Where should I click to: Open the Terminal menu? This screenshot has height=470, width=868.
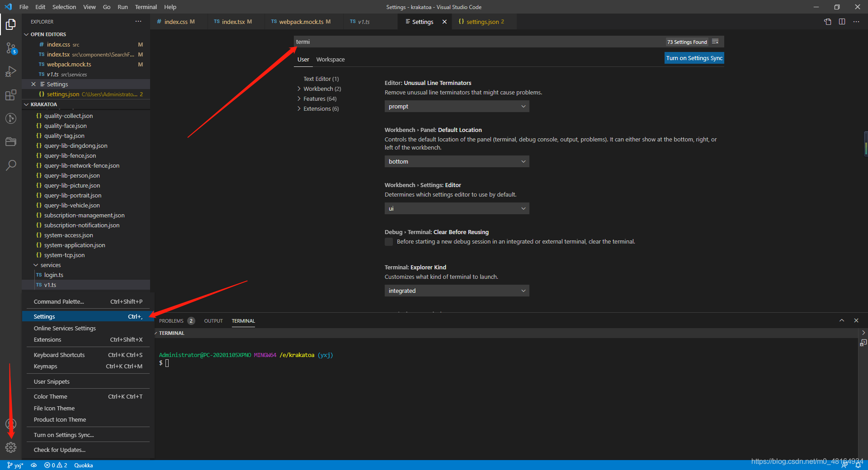[146, 7]
